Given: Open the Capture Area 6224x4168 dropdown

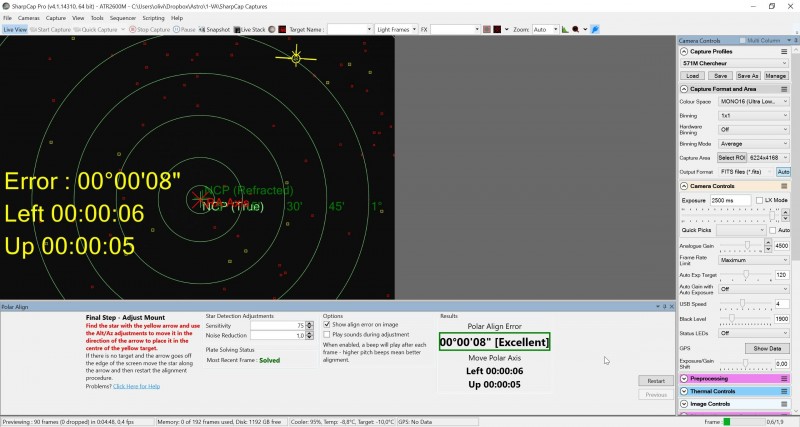Looking at the screenshot, I should (769, 158).
